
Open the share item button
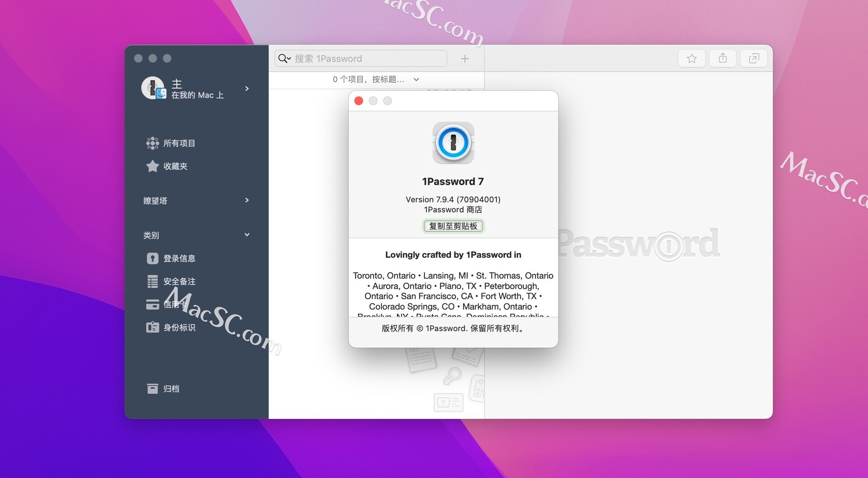(722, 58)
